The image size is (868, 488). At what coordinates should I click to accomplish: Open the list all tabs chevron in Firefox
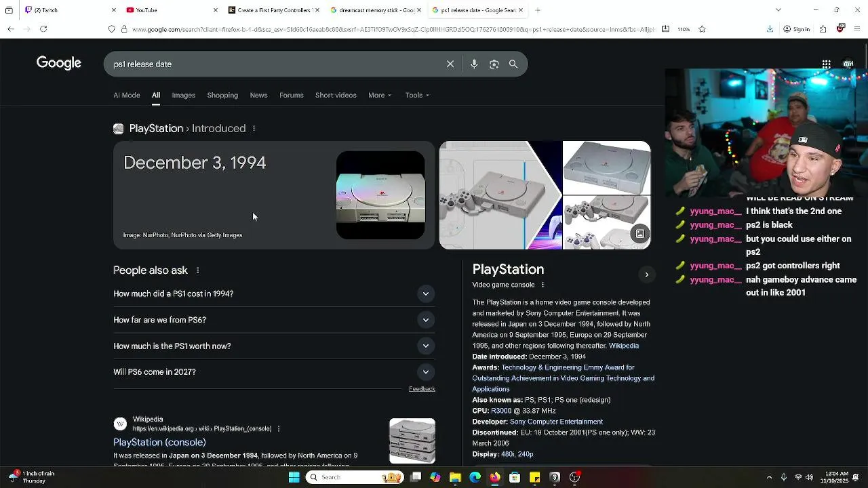pos(778,10)
